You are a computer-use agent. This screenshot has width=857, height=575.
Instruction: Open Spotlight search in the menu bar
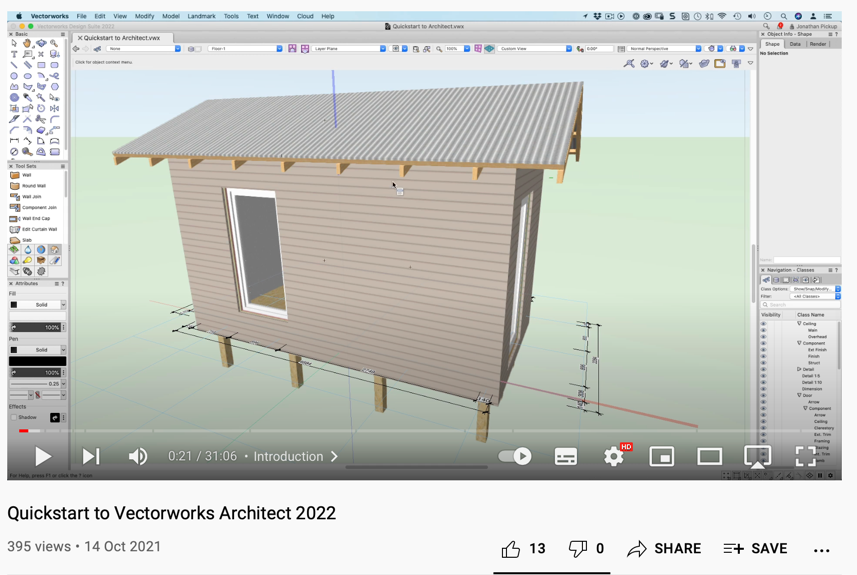[x=783, y=16]
